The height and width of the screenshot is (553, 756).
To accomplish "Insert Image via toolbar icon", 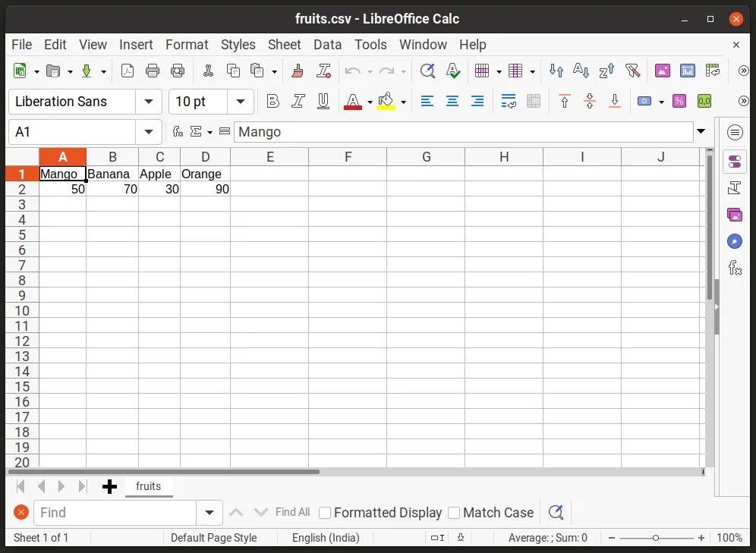I will (x=663, y=71).
